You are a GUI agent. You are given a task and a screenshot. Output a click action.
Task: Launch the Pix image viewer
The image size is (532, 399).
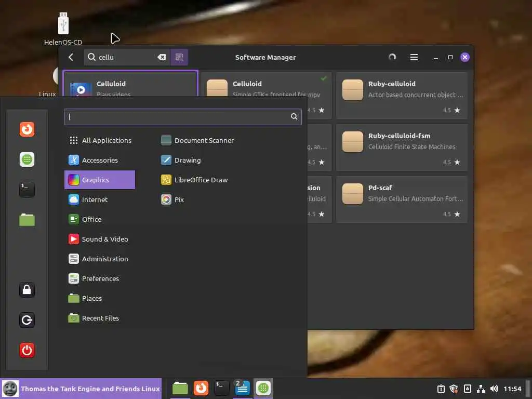(172, 199)
